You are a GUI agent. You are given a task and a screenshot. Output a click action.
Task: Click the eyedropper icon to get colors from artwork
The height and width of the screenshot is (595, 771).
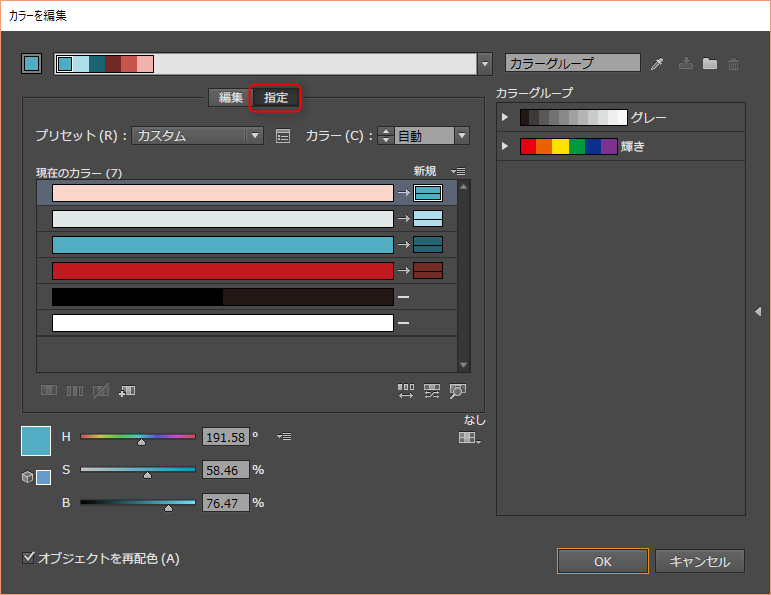[657, 64]
